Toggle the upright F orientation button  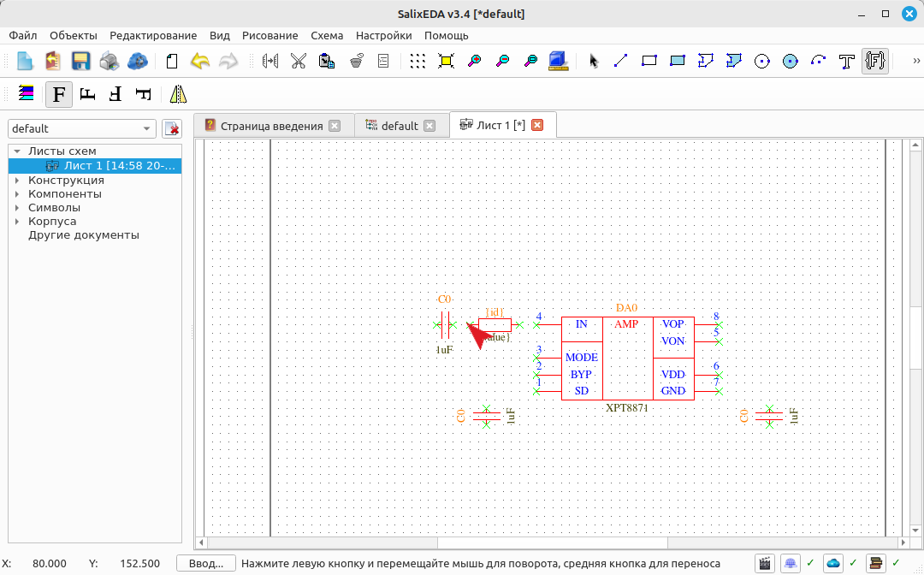(59, 94)
